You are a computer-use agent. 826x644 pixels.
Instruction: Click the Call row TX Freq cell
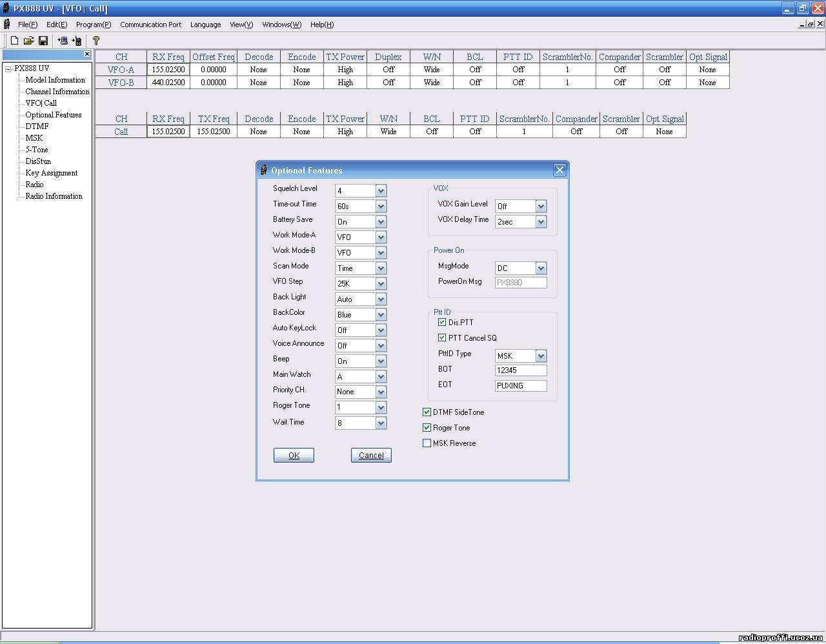[x=214, y=132]
